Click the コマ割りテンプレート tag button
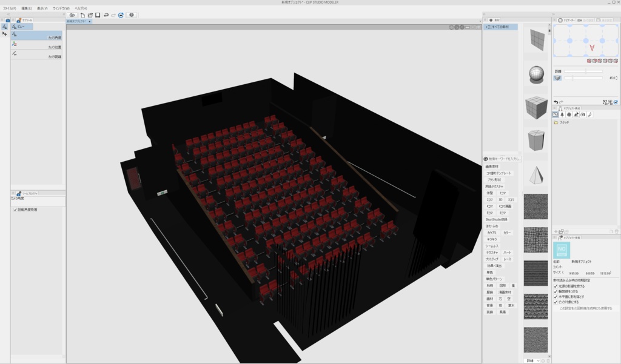 pos(498,173)
